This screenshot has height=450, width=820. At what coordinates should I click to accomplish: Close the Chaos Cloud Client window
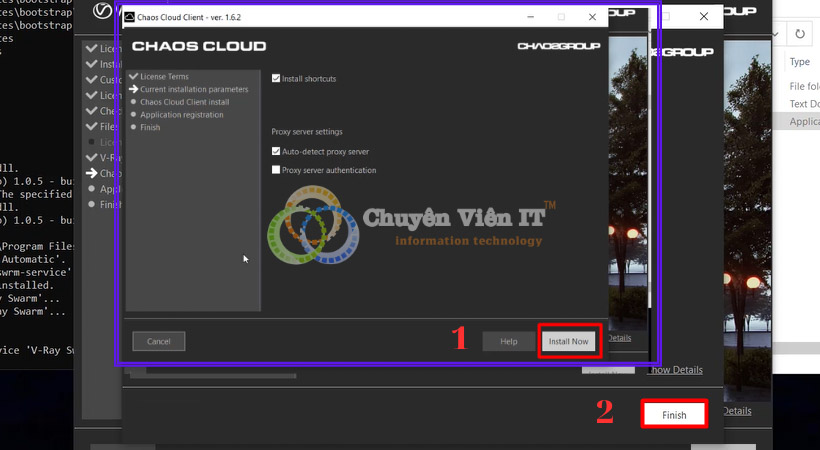pyautogui.click(x=593, y=17)
